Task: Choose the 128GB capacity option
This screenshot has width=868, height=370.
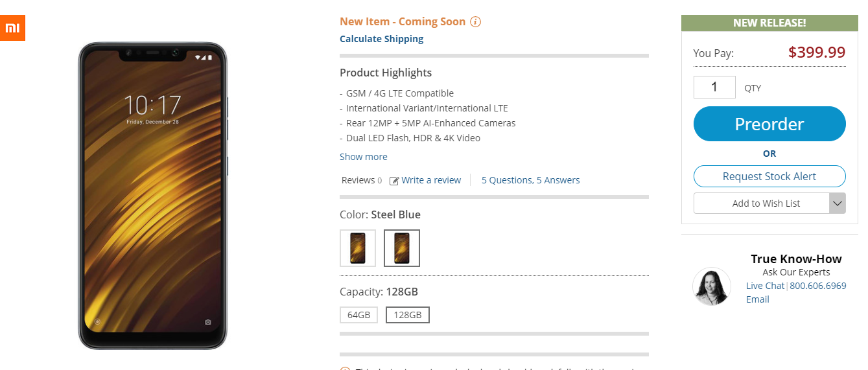Action: point(408,315)
